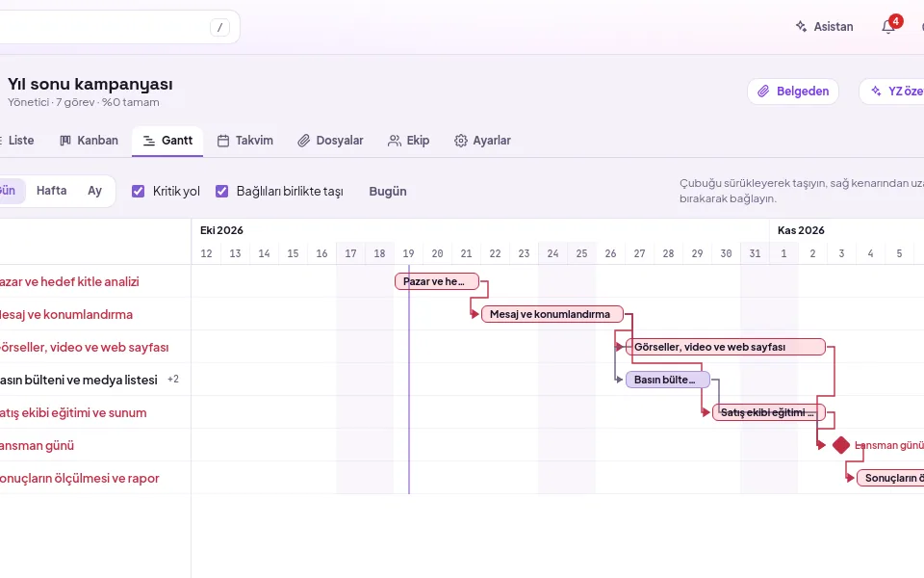Click the Lansman günü label beside the diamond
The height and width of the screenshot is (578, 924).
(888, 445)
